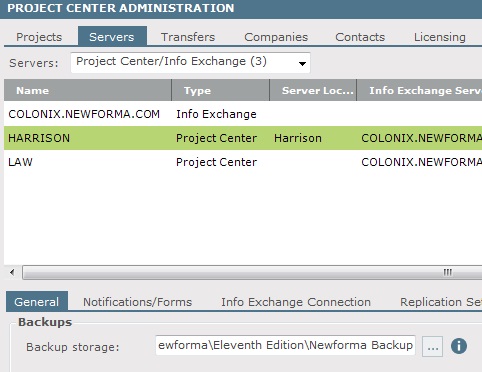Viewport: 482px width, 372px height.
Task: Click the horizontal scrollbar left arrow
Action: 12,272
